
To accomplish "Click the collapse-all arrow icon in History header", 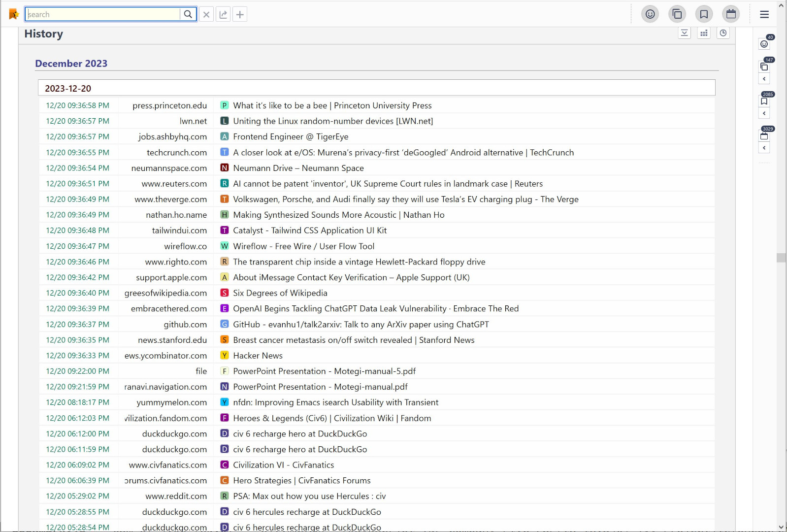I will coord(685,33).
